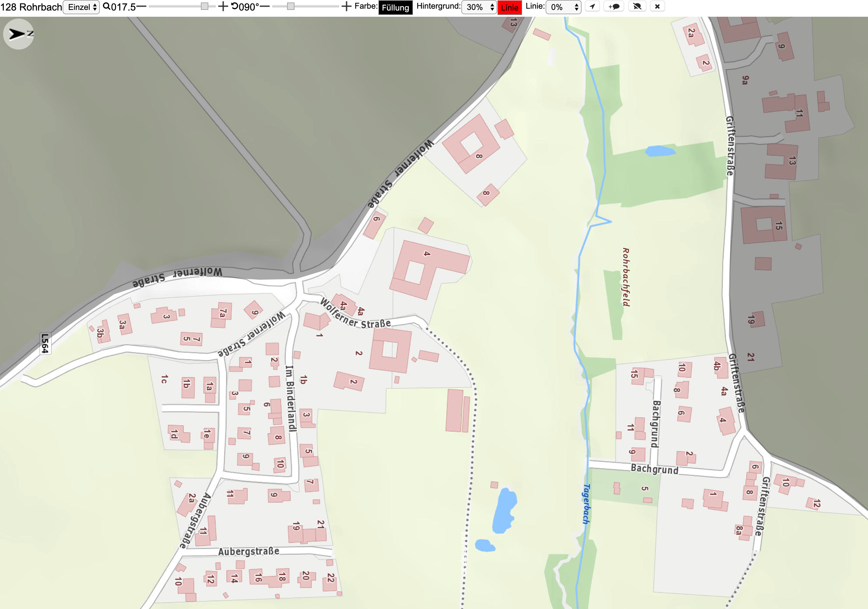Open the Linie 0% dropdown
868x609 pixels.
pos(563,7)
